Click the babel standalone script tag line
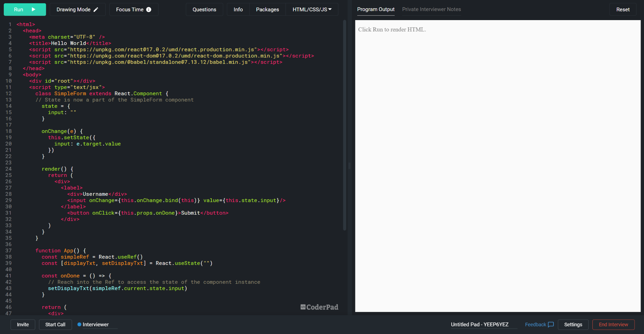The height and width of the screenshot is (334, 644). pos(156,62)
